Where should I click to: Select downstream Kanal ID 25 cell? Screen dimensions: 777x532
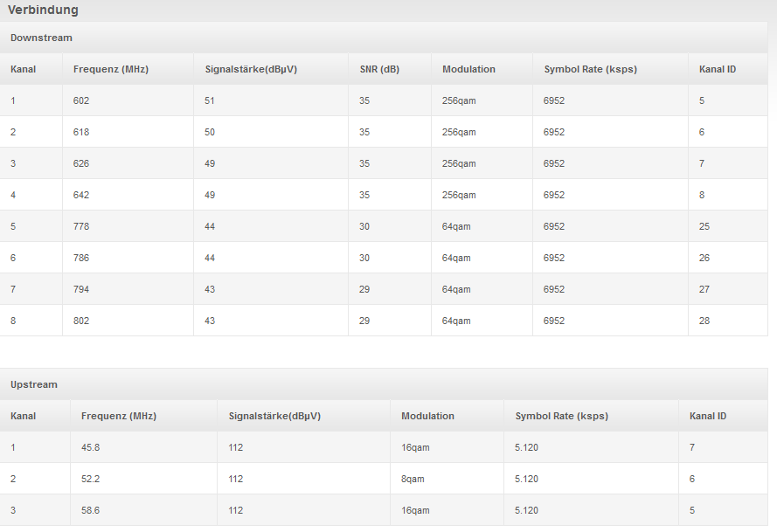[x=704, y=226]
